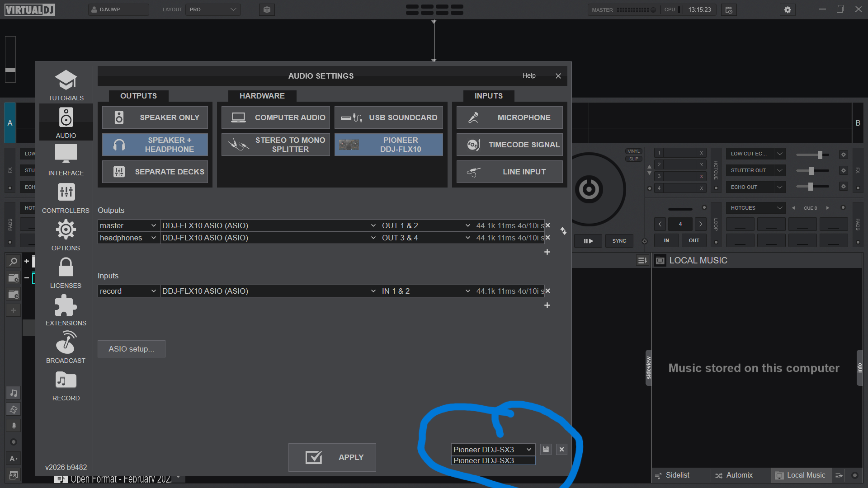Add a Microphone input
The image size is (868, 488).
pyautogui.click(x=509, y=117)
